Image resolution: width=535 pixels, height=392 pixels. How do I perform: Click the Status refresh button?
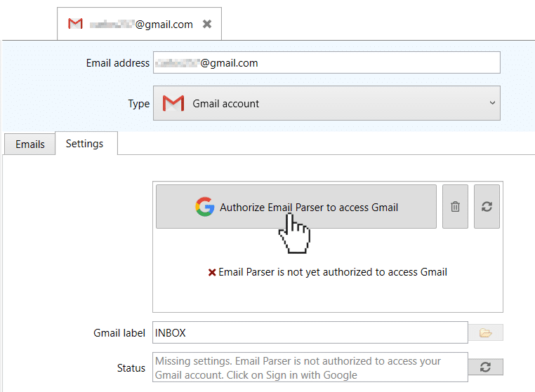[x=486, y=367]
